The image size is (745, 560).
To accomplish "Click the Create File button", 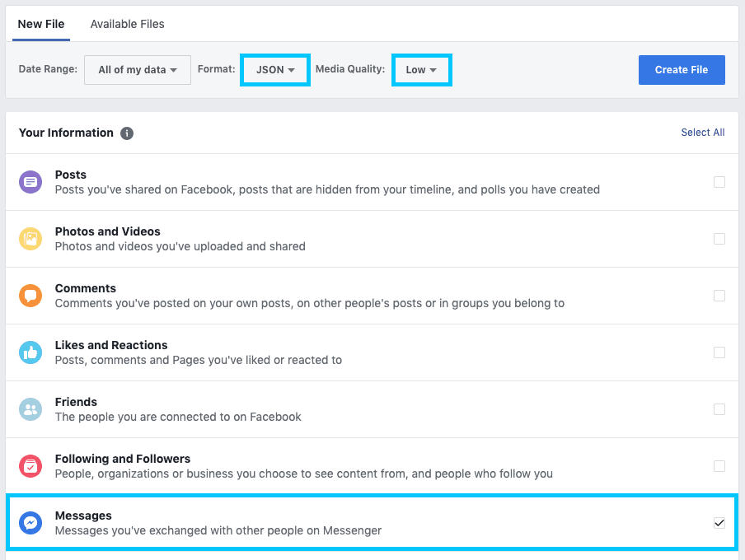I will [x=682, y=69].
